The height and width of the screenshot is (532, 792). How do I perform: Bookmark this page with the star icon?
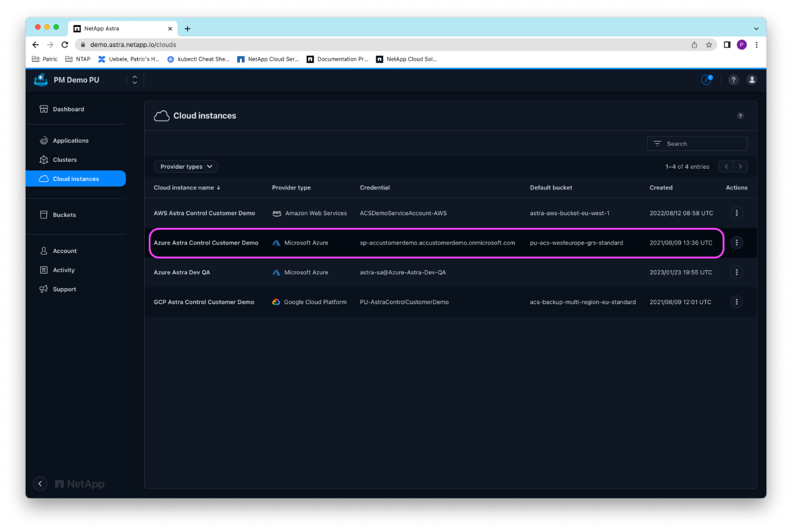coord(709,45)
